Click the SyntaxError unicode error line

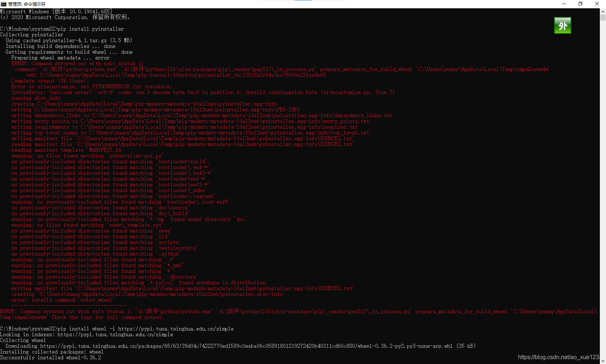(x=202, y=92)
